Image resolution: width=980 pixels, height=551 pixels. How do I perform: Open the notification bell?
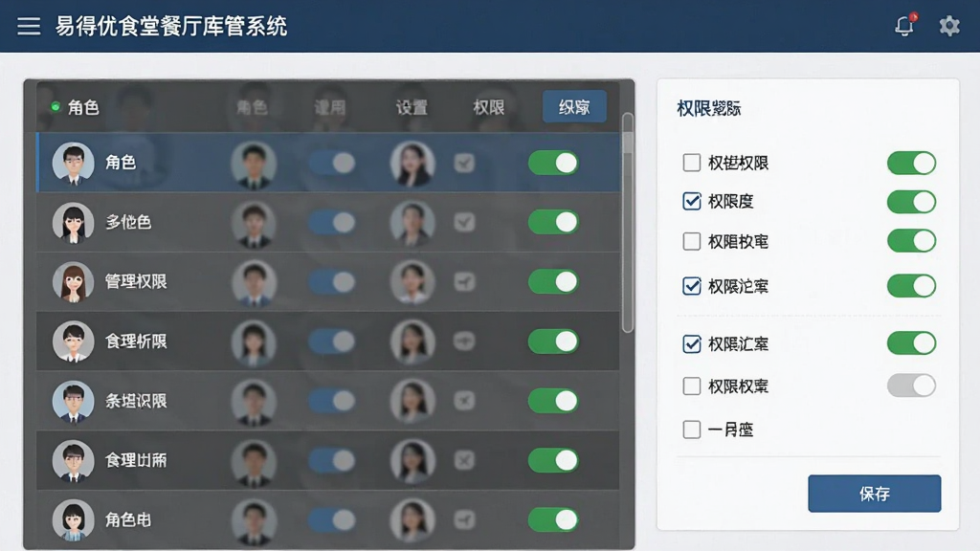pos(904,25)
